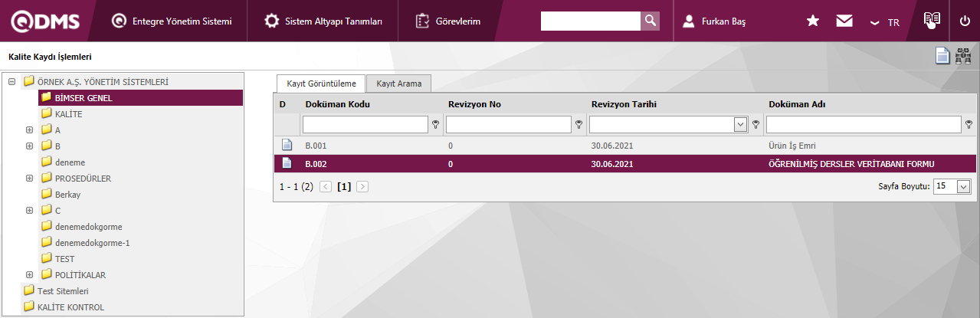This screenshot has width=980, height=318.
Task: Select Test Sitemleri folder
Action: (x=63, y=291)
